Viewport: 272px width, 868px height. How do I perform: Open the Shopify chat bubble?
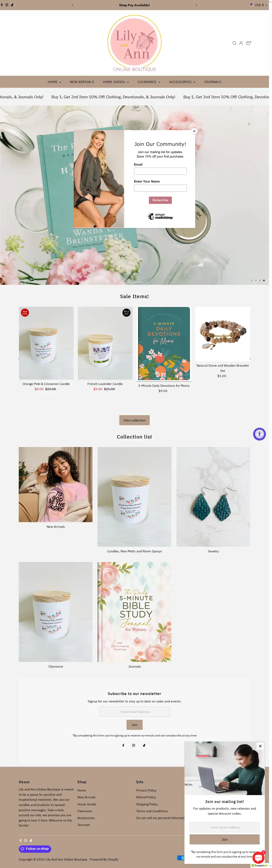[x=259, y=858]
